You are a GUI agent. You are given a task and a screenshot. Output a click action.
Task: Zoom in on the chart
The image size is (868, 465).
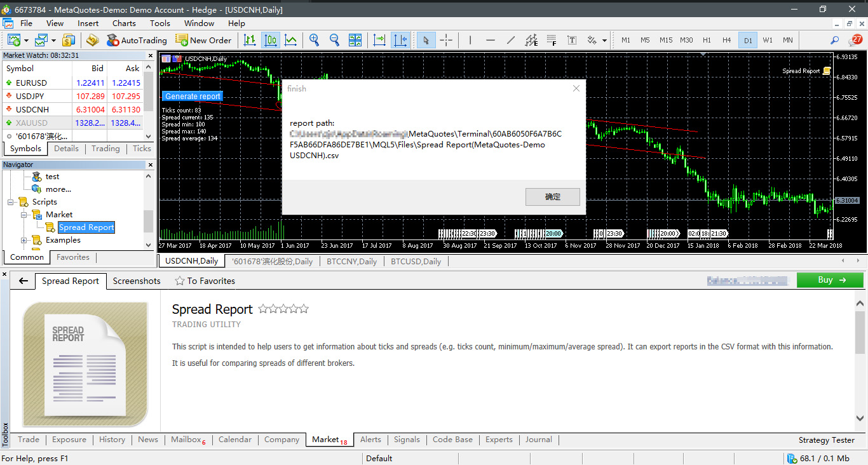point(314,40)
